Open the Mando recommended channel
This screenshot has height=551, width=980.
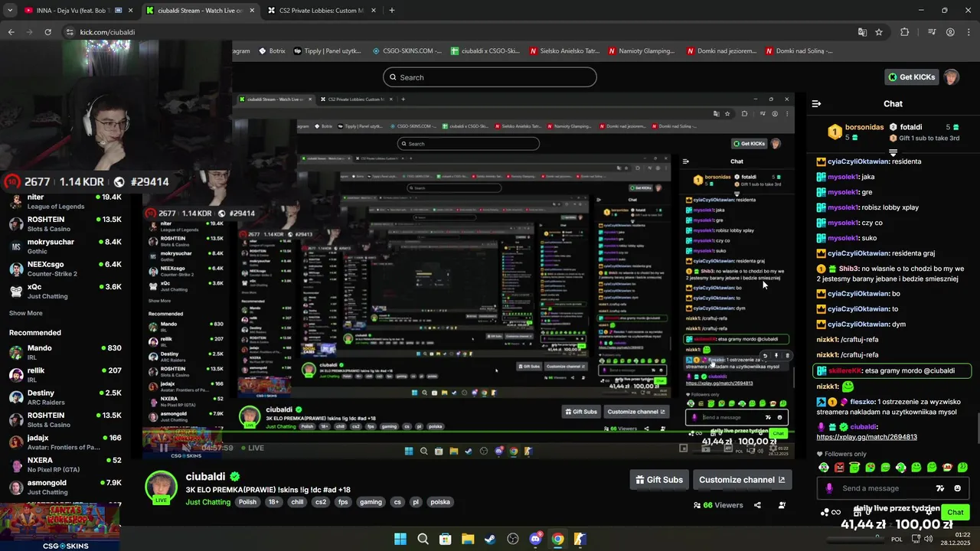point(65,352)
